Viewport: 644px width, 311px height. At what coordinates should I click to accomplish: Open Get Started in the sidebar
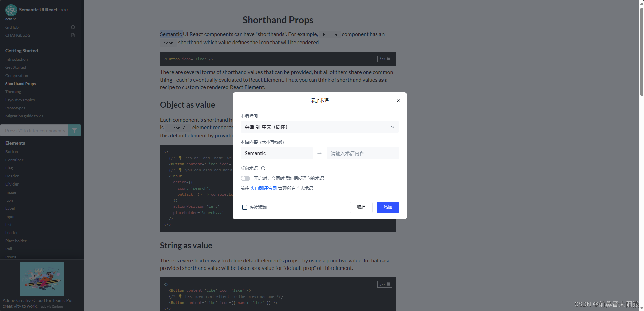click(x=16, y=67)
